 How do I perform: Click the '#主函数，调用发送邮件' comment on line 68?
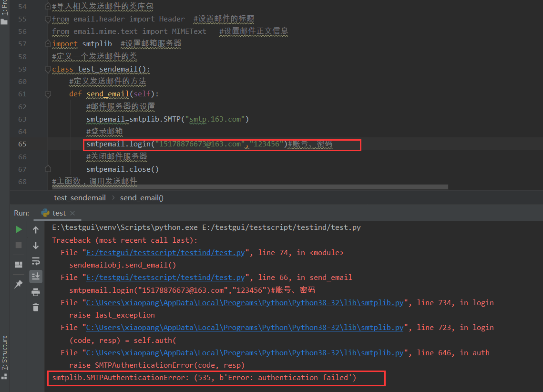(94, 181)
